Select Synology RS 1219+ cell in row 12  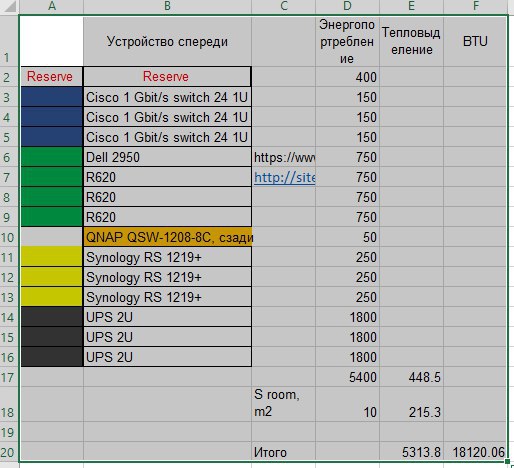pyautogui.click(x=167, y=277)
